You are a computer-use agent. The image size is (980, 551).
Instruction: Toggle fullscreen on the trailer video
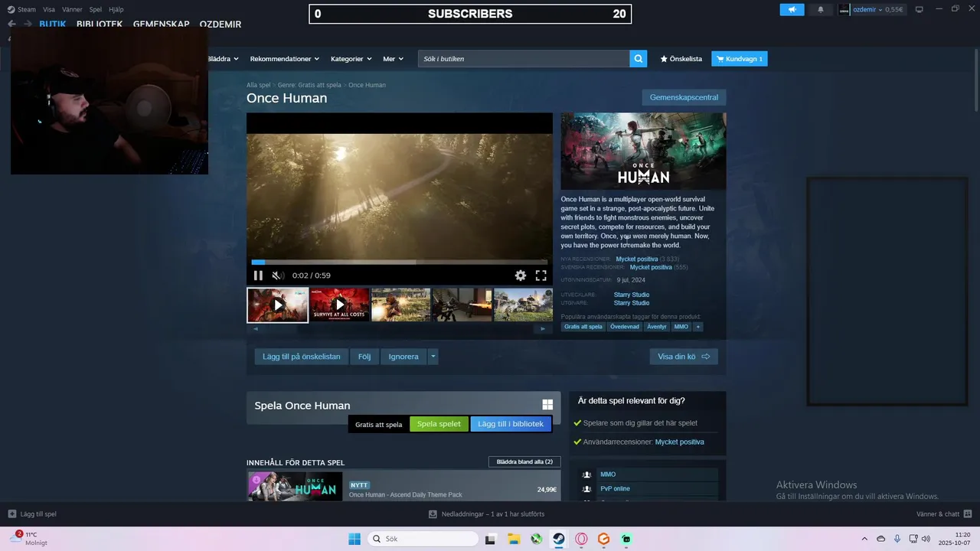click(x=541, y=275)
